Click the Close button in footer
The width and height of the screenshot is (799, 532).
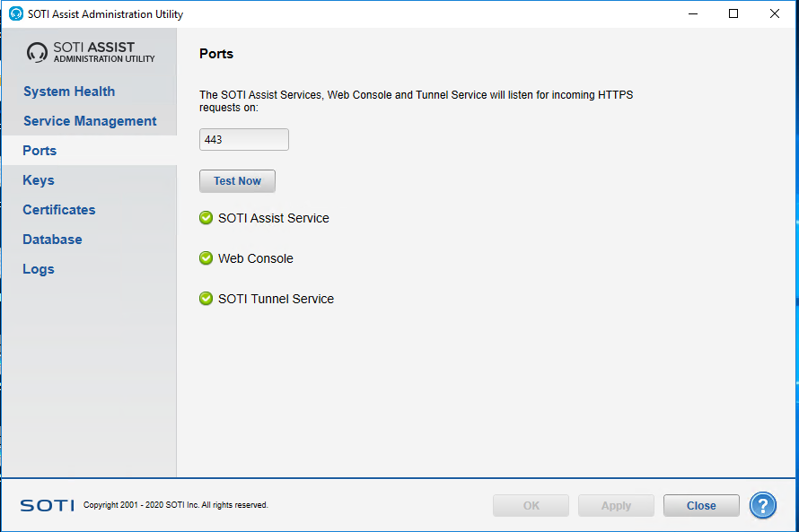(701, 505)
